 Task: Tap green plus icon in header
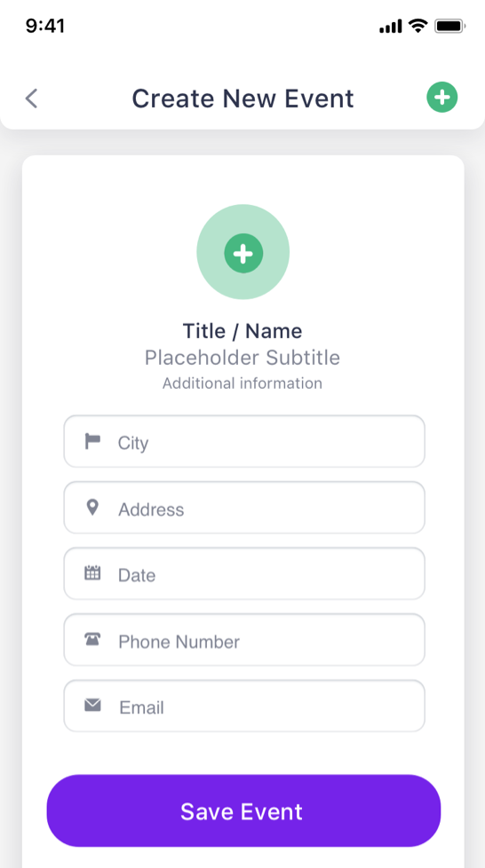(441, 98)
